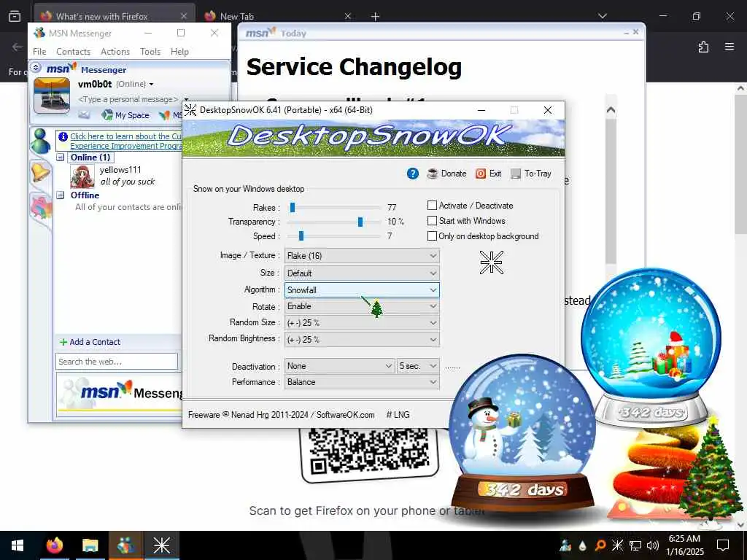Toggle Activate / Deactivate checkbox
The image size is (747, 560).
tap(432, 205)
